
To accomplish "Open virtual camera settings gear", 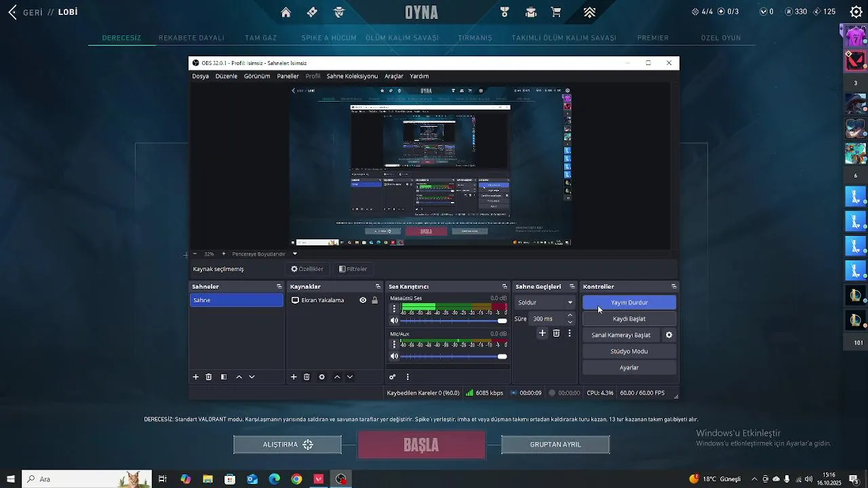I will 669,335.
